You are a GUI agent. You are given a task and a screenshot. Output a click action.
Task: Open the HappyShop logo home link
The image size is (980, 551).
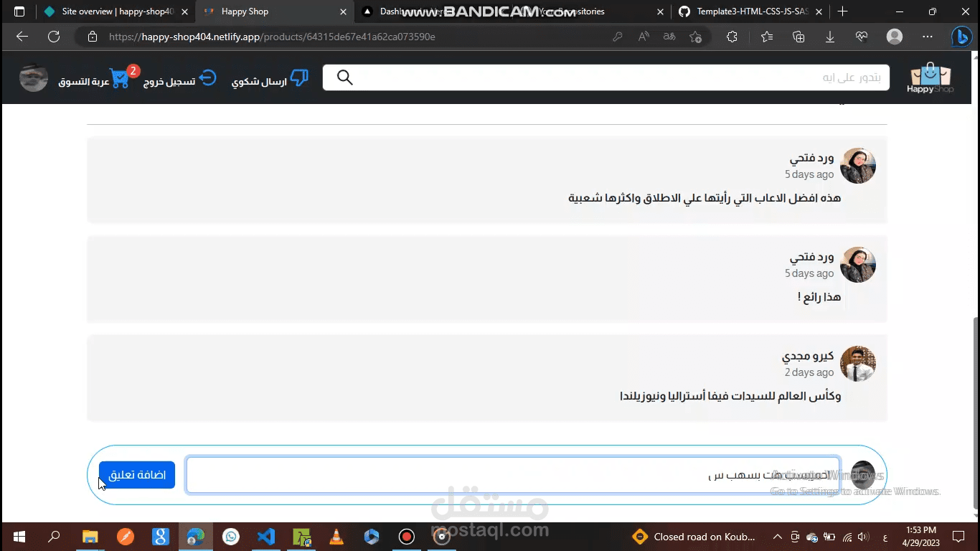930,78
